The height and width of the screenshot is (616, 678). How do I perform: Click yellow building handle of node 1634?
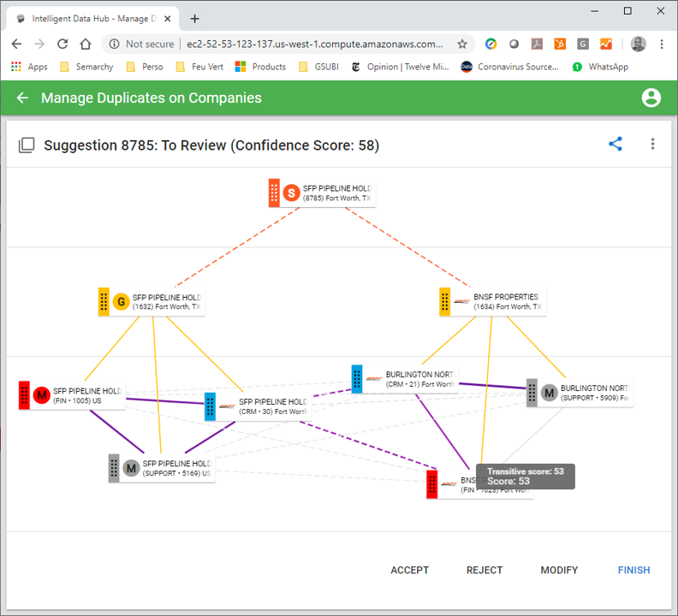click(x=444, y=302)
